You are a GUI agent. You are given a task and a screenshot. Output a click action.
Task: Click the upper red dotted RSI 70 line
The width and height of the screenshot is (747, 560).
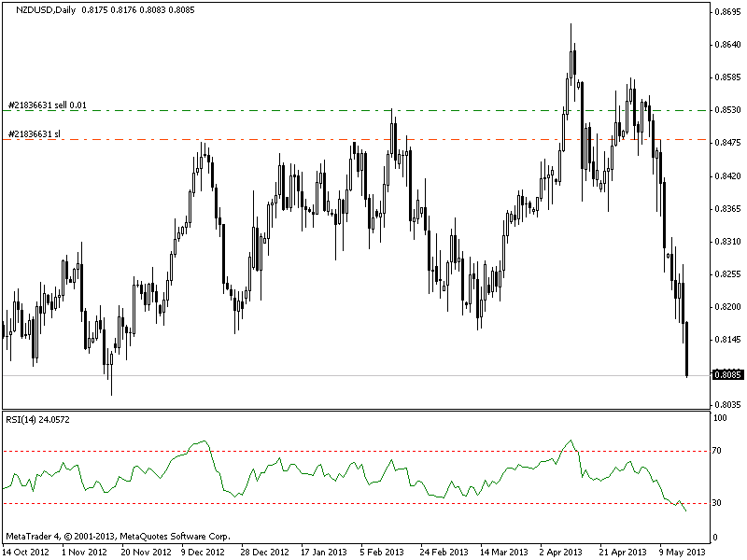tap(356, 451)
